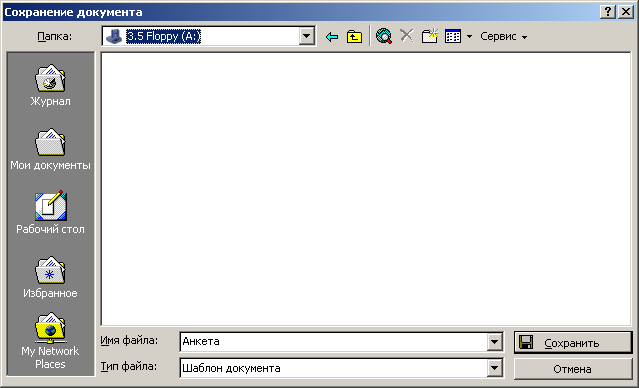Click the Отмена button
Viewport: 639px width, 388px height.
573,369
